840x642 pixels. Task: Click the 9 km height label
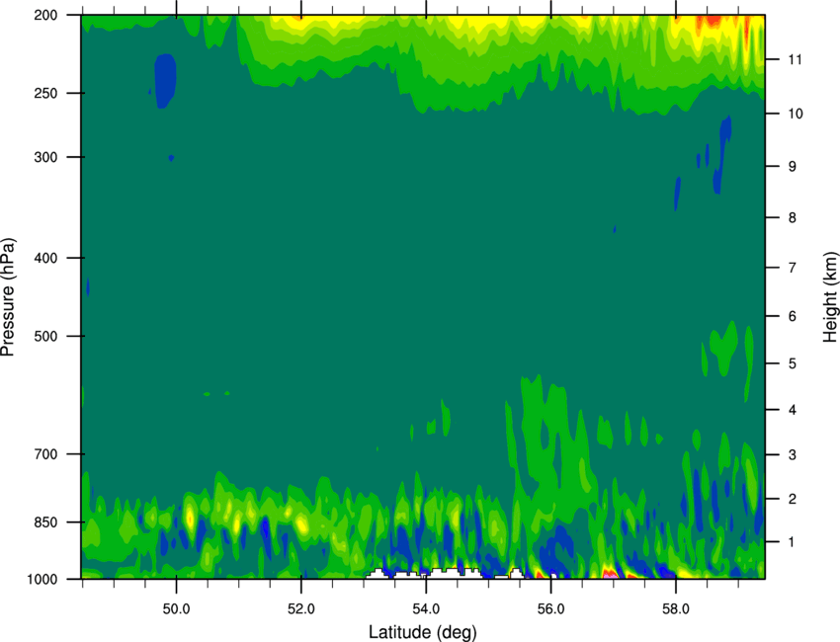point(793,167)
